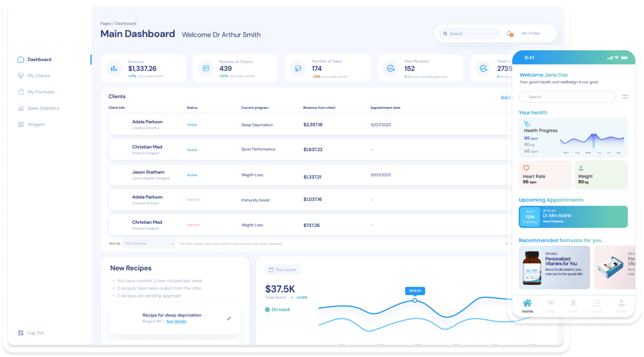The height and width of the screenshot is (357, 644).
Task: Open Sales Statistics from sidebar
Action: tap(43, 108)
